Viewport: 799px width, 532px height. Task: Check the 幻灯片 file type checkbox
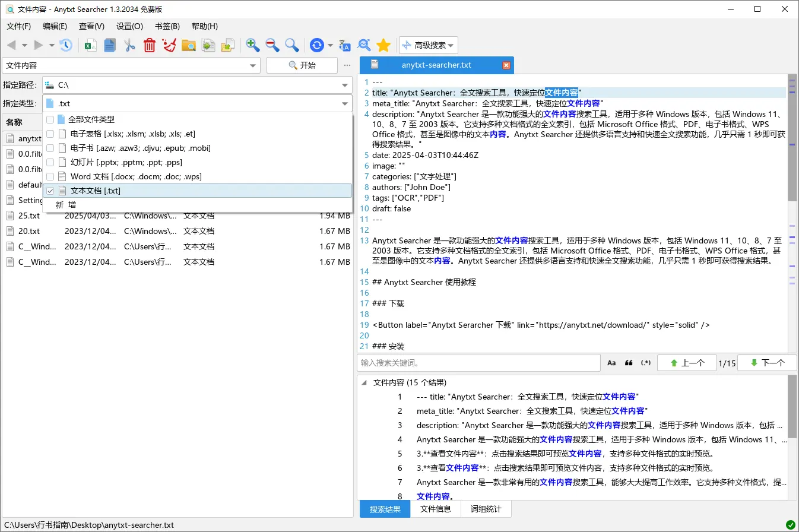[x=50, y=162]
